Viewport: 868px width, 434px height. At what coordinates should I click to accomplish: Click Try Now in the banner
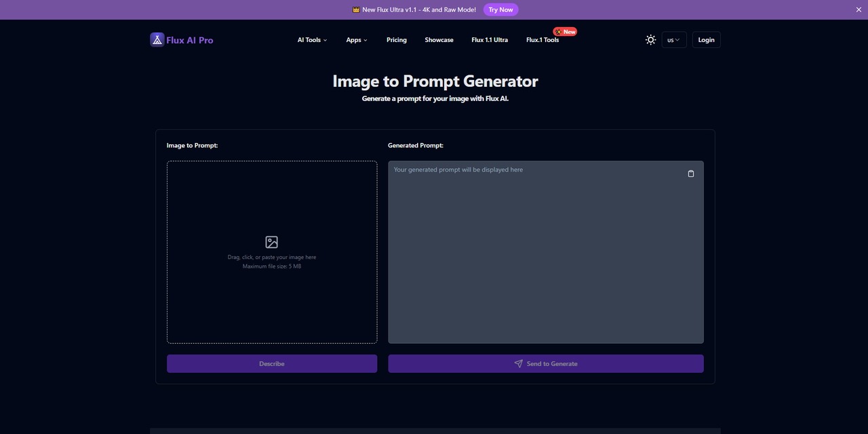[501, 9]
